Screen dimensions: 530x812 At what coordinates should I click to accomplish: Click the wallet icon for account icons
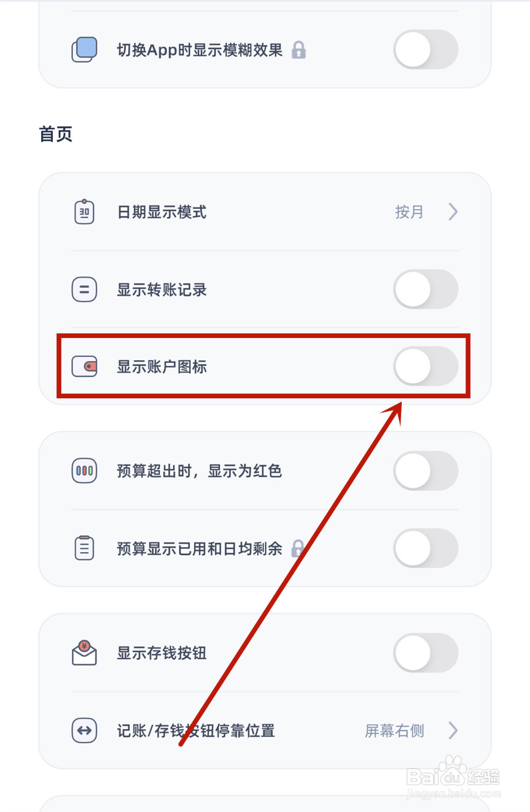pos(84,366)
